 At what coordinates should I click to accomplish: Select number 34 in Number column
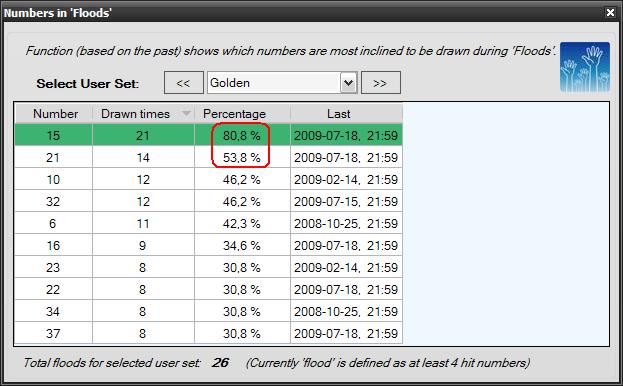(x=53, y=311)
